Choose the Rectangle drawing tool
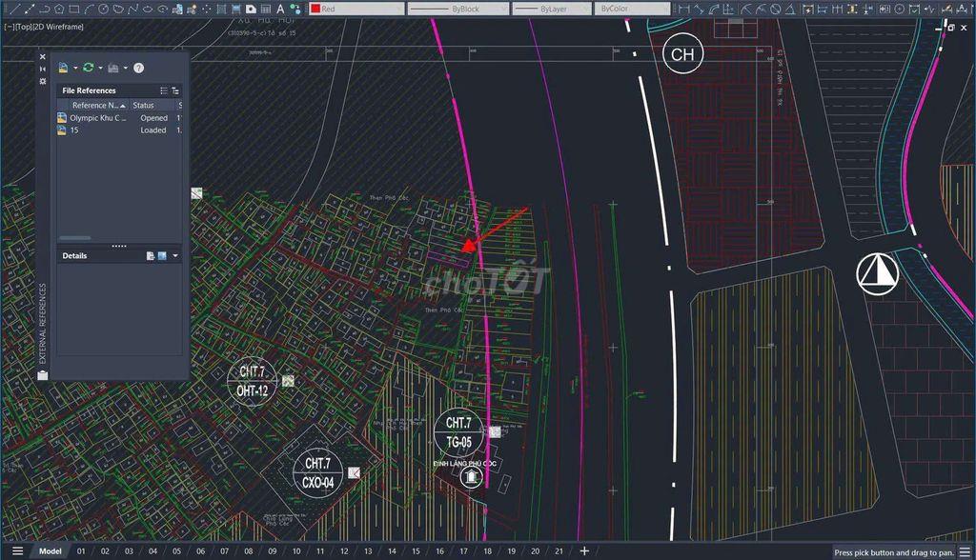976x560 pixels. [74, 9]
